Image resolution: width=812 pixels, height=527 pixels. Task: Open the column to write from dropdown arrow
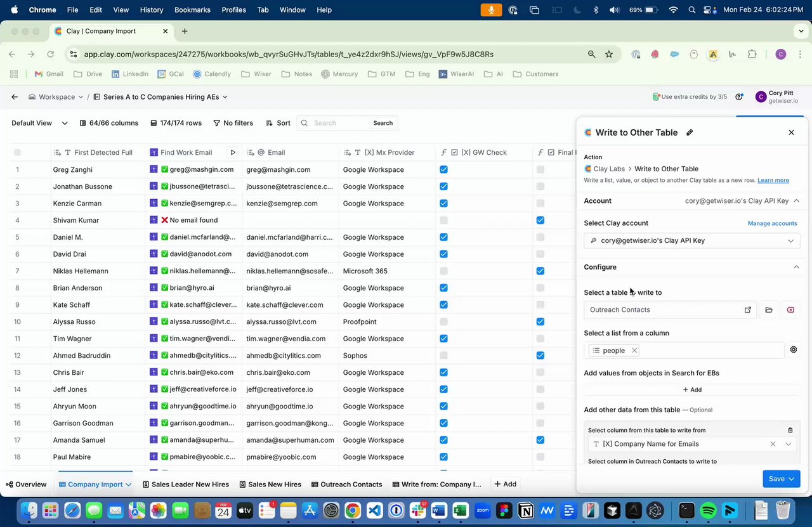pos(789,444)
